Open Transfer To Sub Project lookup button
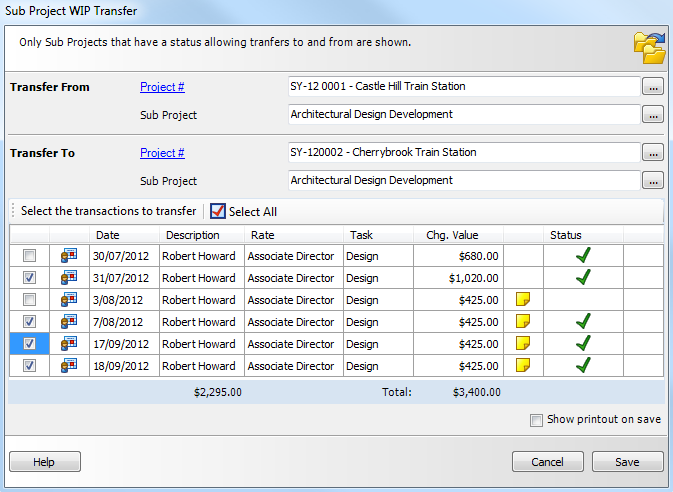 (652, 181)
